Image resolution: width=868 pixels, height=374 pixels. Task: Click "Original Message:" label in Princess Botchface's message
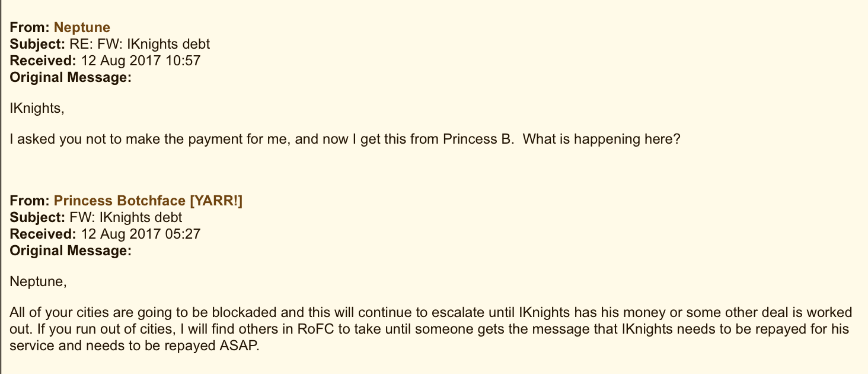71,251
